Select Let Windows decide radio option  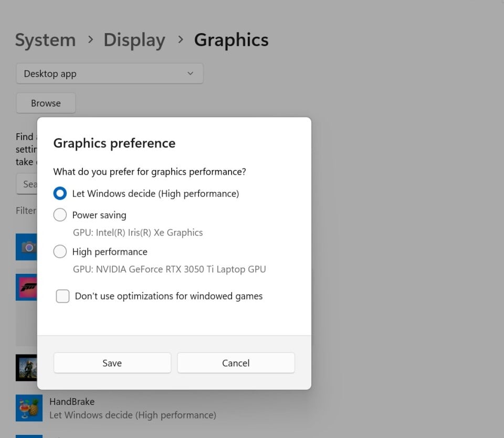(60, 194)
